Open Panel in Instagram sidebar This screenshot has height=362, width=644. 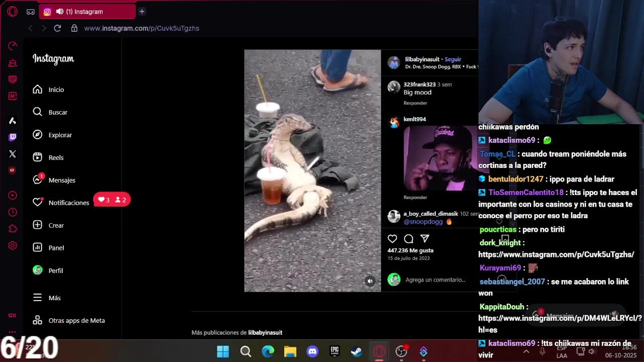48,247
